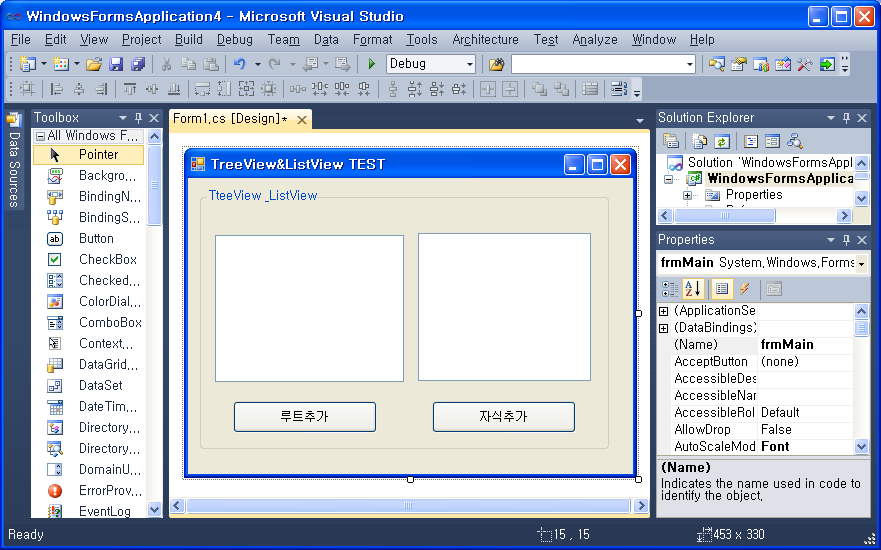Click the Undo arrow icon
This screenshot has width=881, height=550.
point(240,64)
